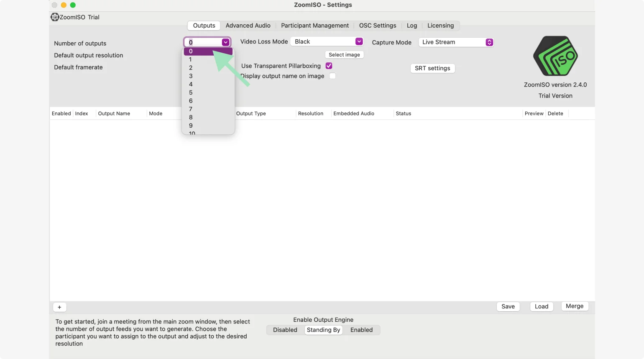
Task: Click the ZoomISO version 2.4.0 text
Action: (x=555, y=85)
